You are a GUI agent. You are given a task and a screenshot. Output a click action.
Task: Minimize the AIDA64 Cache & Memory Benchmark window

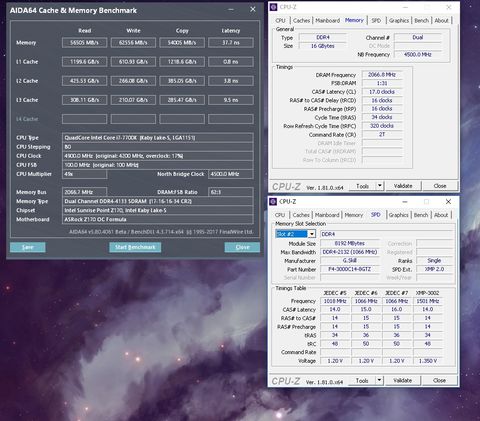[231, 10]
